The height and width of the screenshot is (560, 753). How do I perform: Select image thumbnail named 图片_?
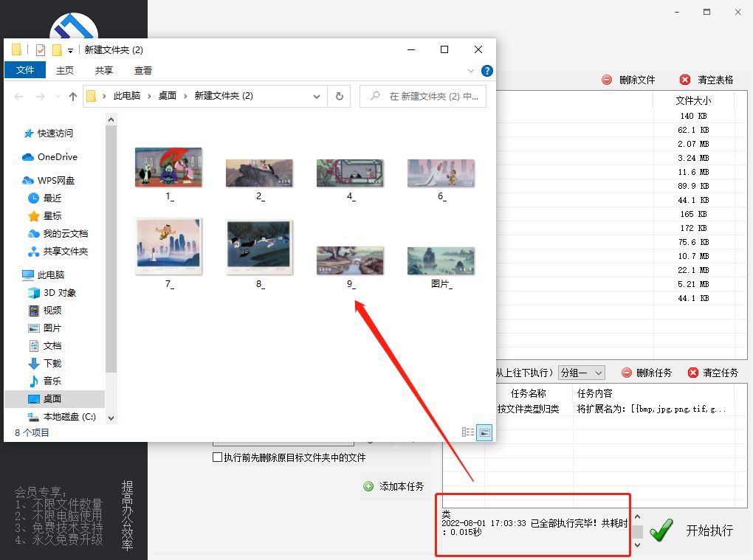click(441, 260)
